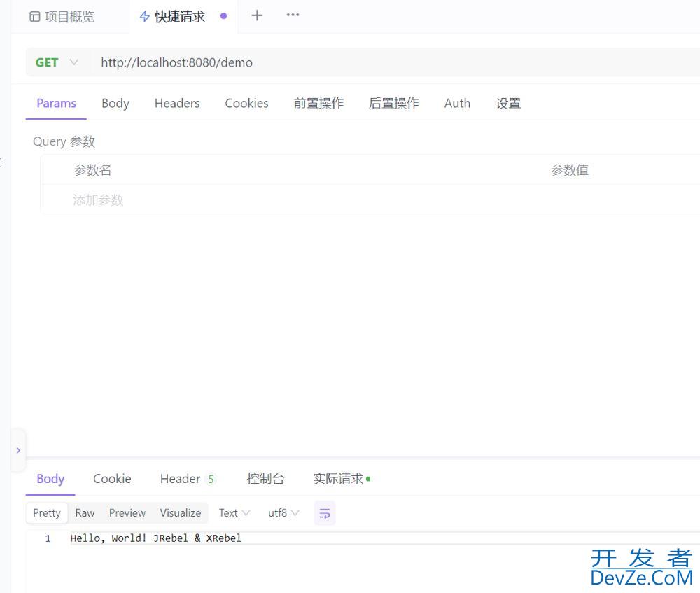
Task: Click response line number 1
Action: (48, 538)
